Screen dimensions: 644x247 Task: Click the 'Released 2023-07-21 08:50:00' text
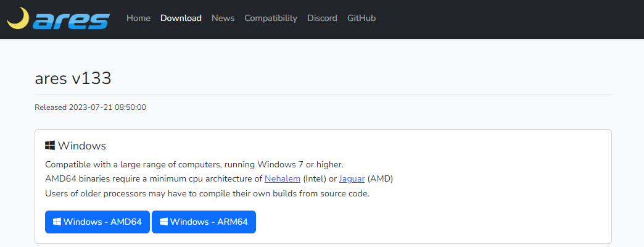(90, 107)
